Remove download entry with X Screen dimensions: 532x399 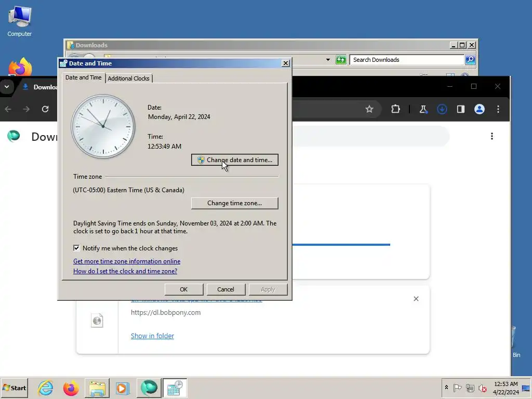[x=416, y=299]
